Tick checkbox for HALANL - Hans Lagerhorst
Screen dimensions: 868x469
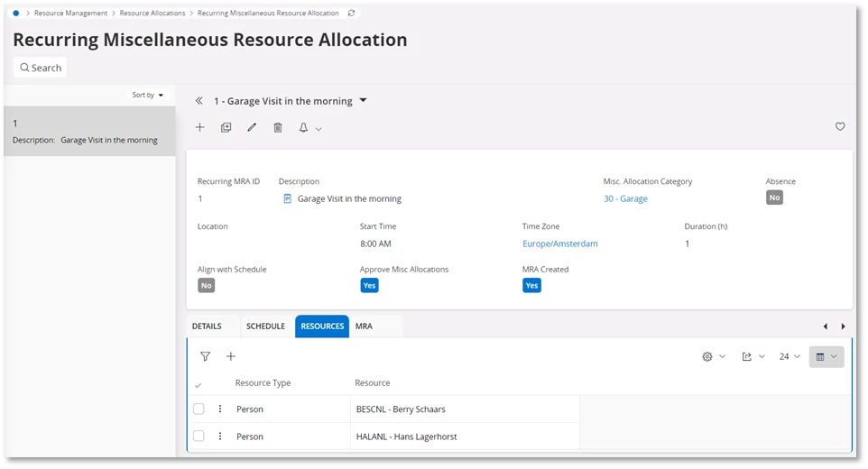pos(199,437)
